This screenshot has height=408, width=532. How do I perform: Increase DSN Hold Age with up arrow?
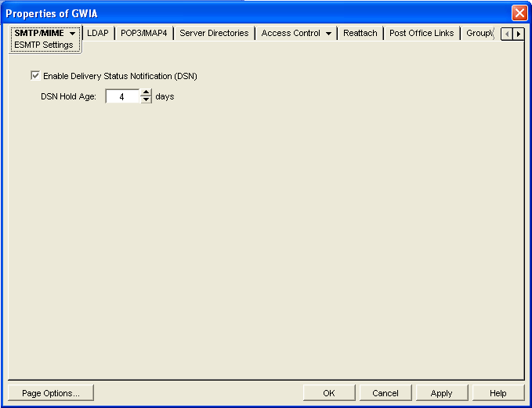tap(146, 92)
